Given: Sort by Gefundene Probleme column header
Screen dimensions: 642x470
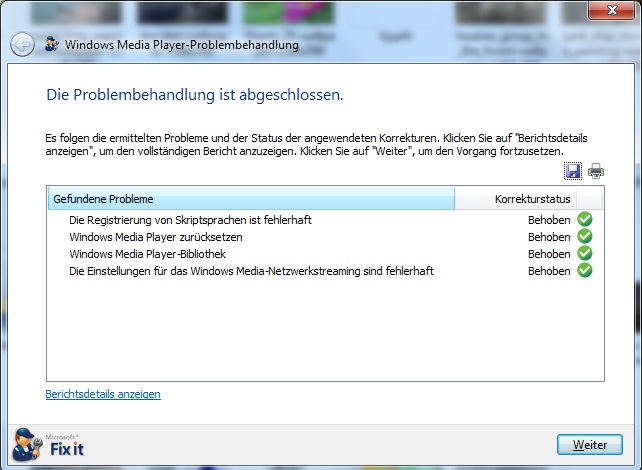Looking at the screenshot, I should tap(251, 199).
